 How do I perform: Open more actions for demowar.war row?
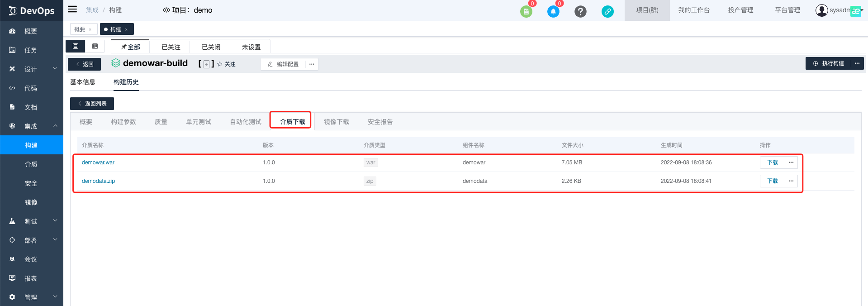(x=791, y=163)
